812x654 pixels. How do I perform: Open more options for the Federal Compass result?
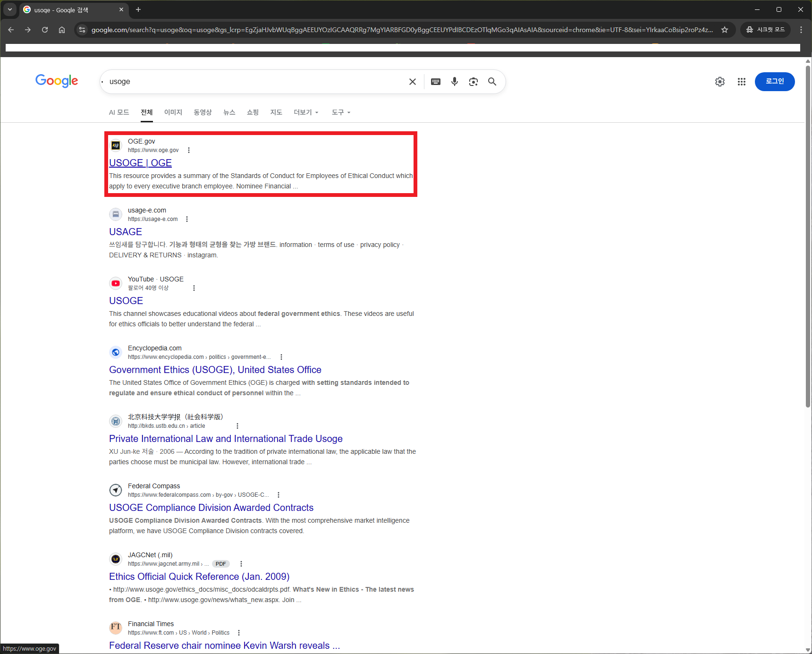[279, 495]
